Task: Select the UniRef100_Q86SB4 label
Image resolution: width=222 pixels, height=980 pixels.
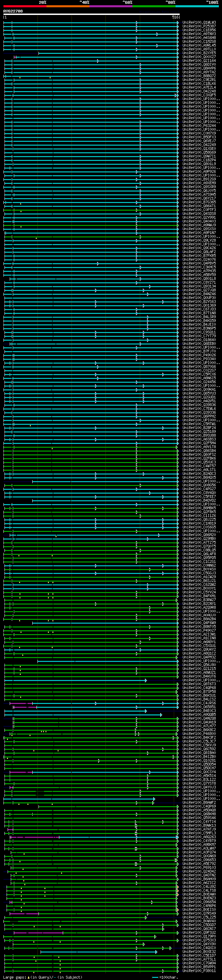Action: pyautogui.click(x=199, y=451)
